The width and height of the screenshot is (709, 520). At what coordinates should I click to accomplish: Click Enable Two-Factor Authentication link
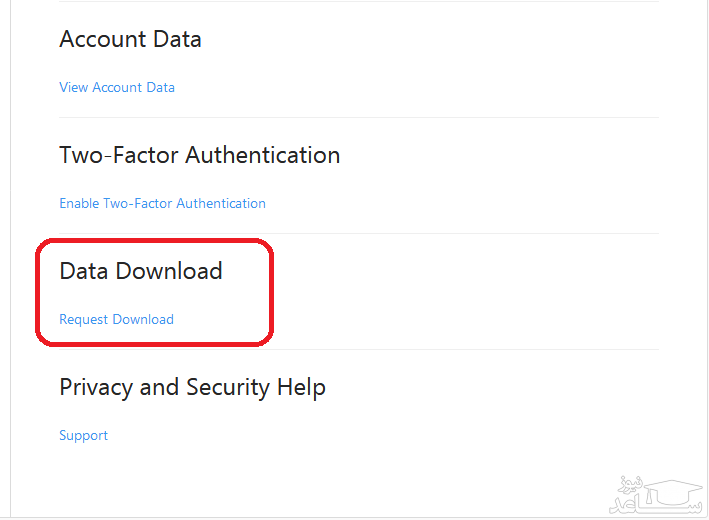point(162,203)
